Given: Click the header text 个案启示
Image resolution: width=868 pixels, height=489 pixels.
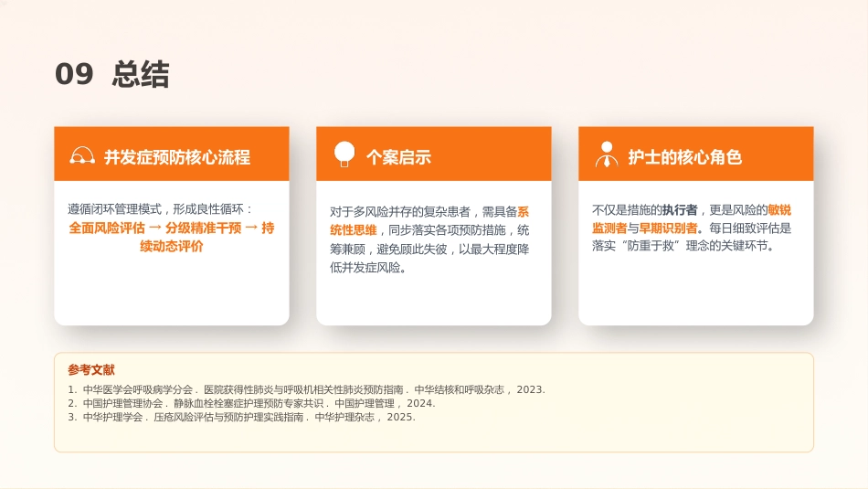Looking at the screenshot, I should [398, 157].
